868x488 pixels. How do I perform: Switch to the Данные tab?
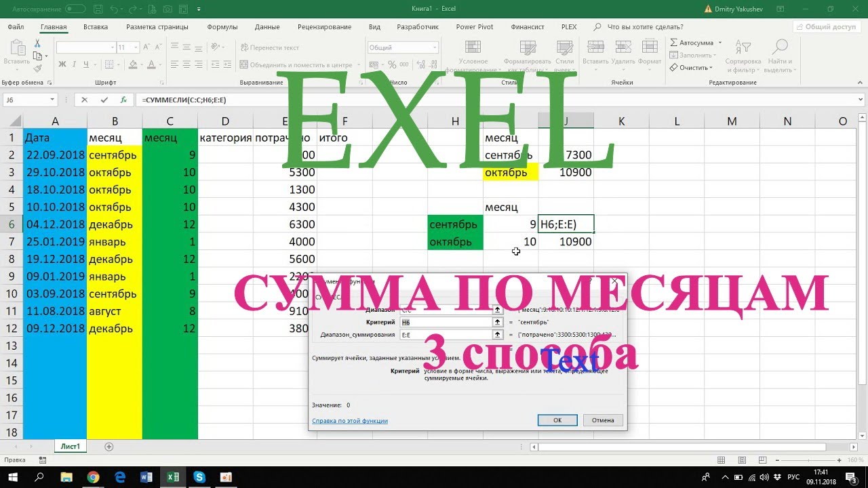pyautogui.click(x=267, y=27)
